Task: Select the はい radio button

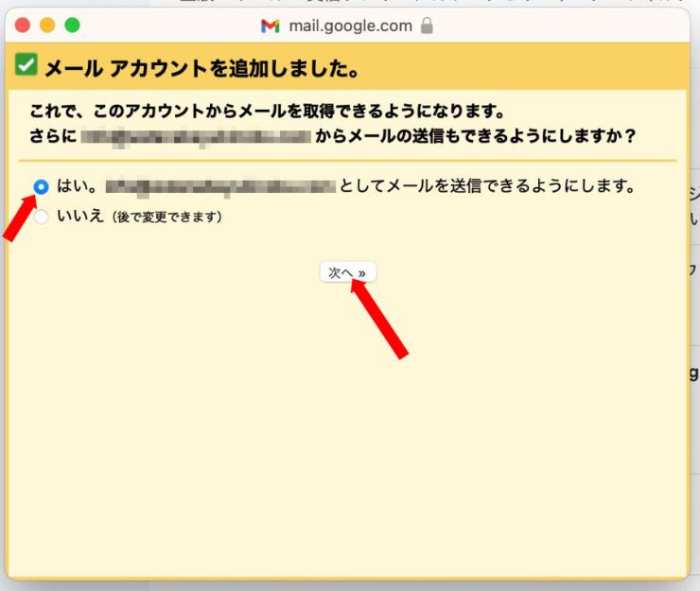Action: 41,187
